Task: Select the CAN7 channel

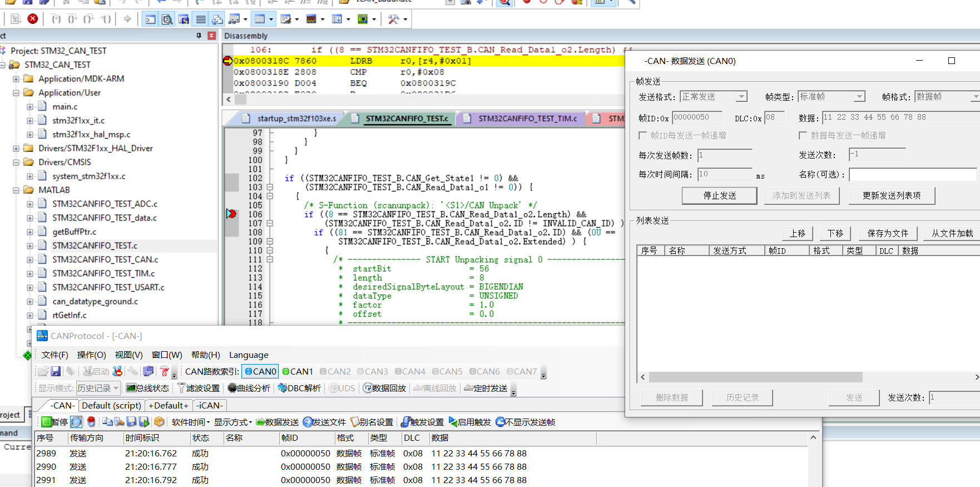Action: coord(522,371)
